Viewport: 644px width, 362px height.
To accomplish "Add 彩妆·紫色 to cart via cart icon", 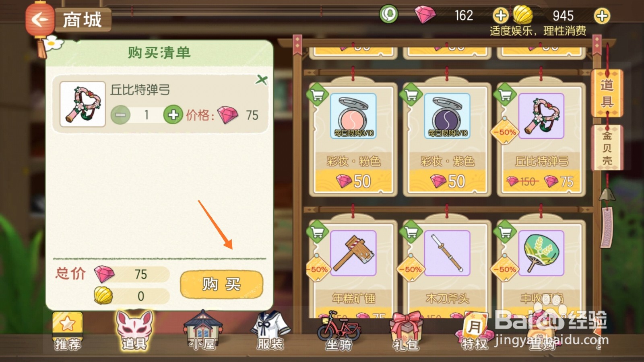I will (x=411, y=95).
